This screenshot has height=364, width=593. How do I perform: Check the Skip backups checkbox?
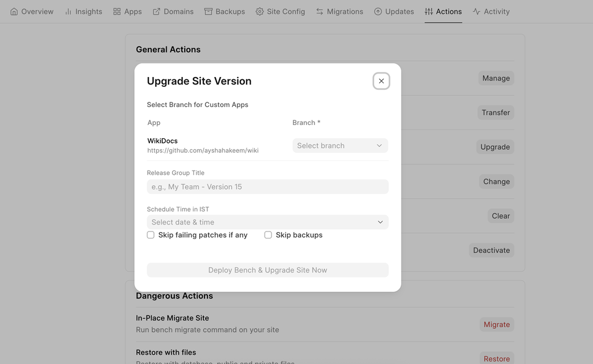268,235
